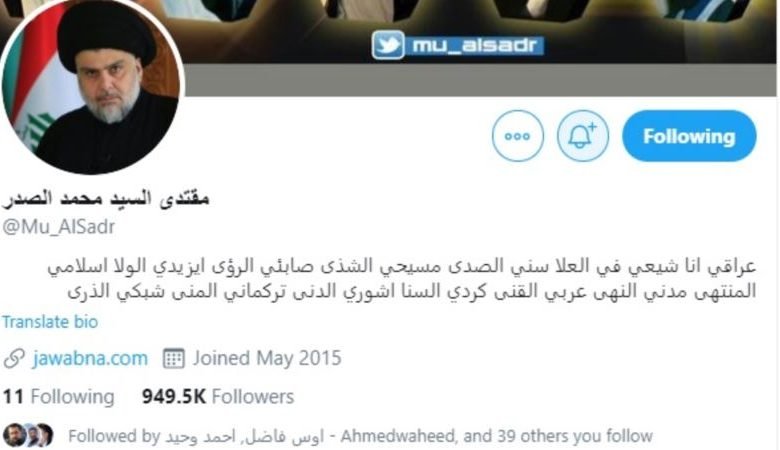This screenshot has height=450, width=780.
Task: Click the first small follower avatar
Action: click(x=13, y=435)
